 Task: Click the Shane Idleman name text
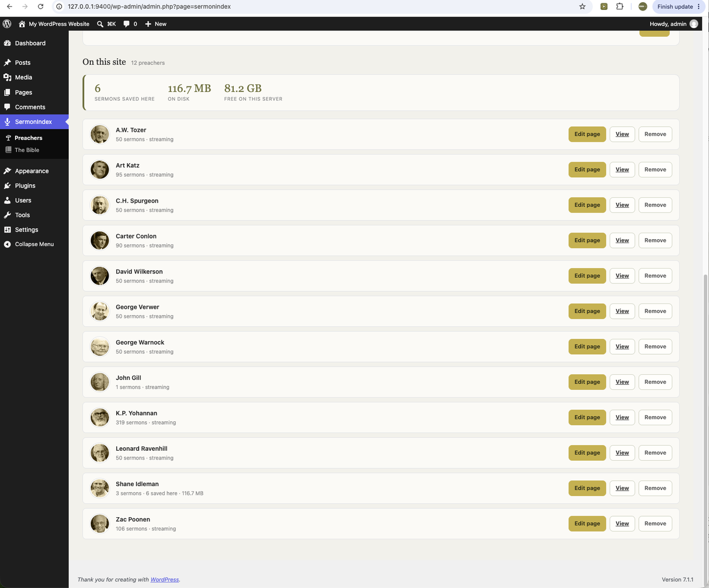coord(137,484)
